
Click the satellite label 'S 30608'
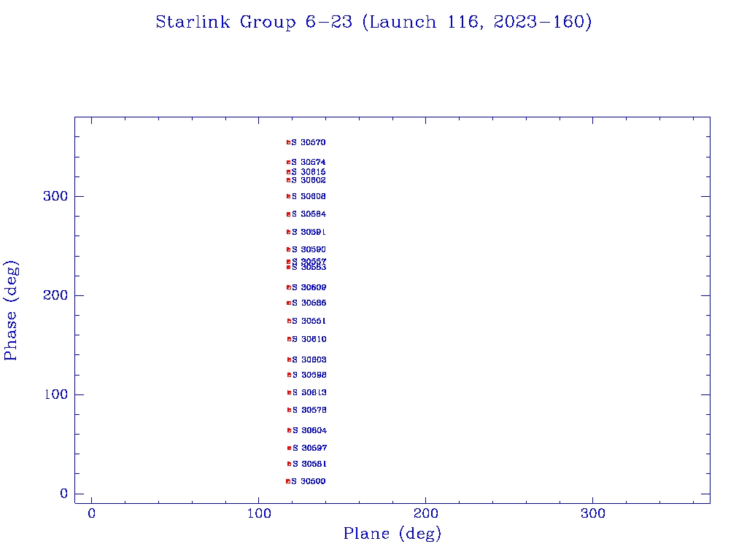pyautogui.click(x=309, y=196)
